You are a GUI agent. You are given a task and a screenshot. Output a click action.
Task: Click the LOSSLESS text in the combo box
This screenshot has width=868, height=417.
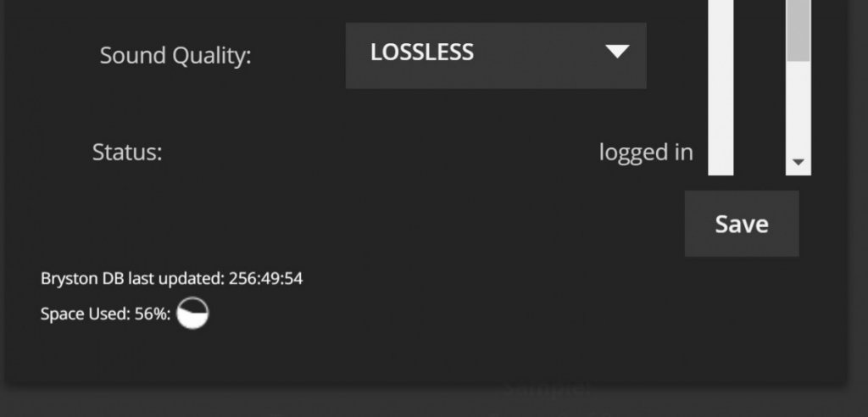tap(422, 53)
